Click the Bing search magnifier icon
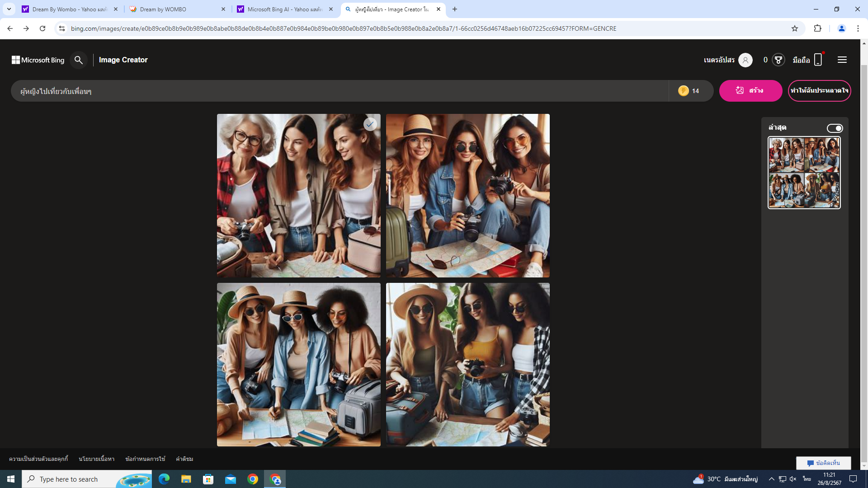Screen dimensions: 868x488 (x=79, y=60)
